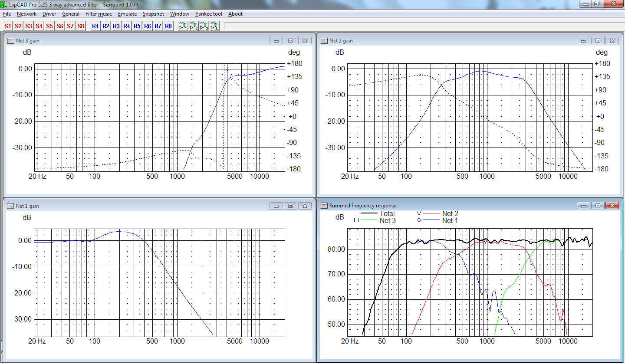Open the Yankee tool menu
This screenshot has height=364, width=625.
[x=208, y=14]
